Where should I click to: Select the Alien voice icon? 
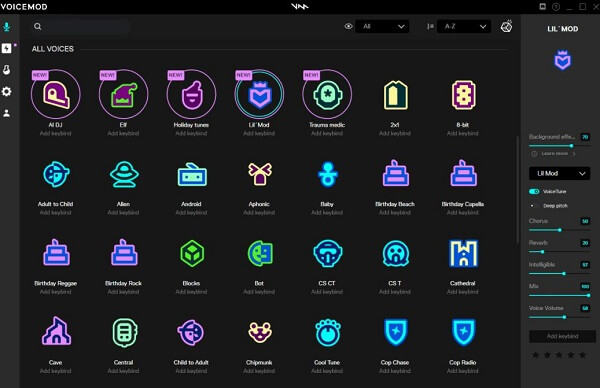[x=124, y=174]
